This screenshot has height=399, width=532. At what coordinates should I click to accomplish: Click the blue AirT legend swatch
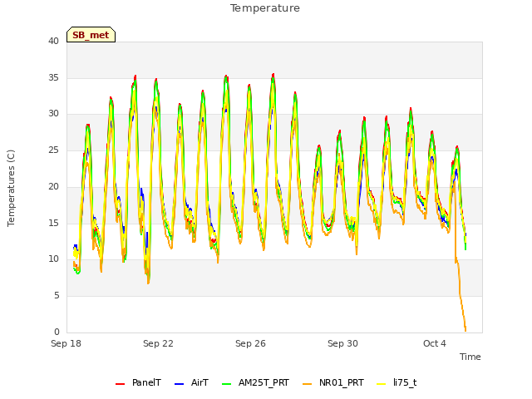pyautogui.click(x=180, y=384)
